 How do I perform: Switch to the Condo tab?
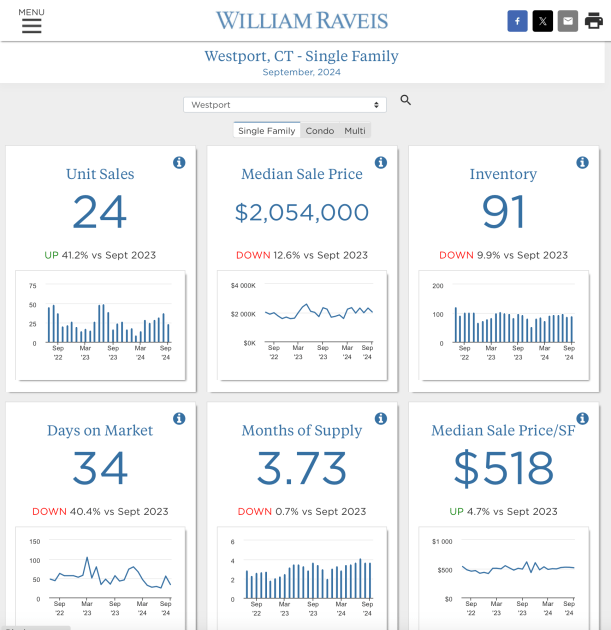point(320,131)
